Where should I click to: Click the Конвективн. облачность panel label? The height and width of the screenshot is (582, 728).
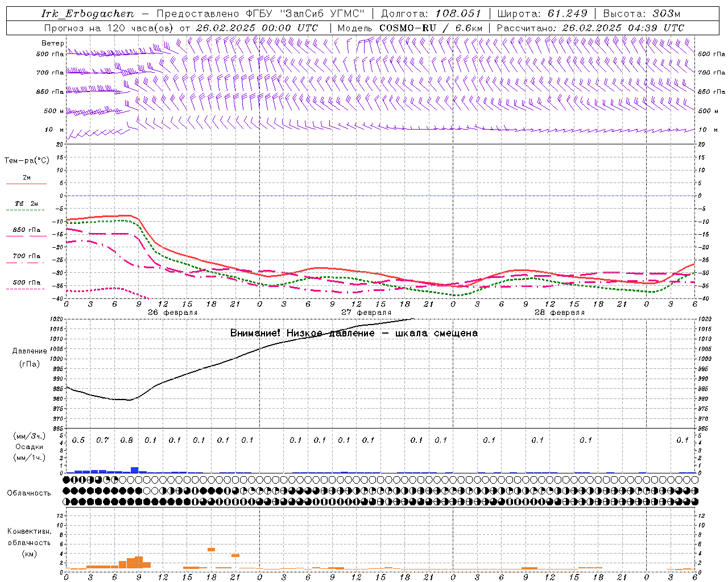(x=29, y=537)
